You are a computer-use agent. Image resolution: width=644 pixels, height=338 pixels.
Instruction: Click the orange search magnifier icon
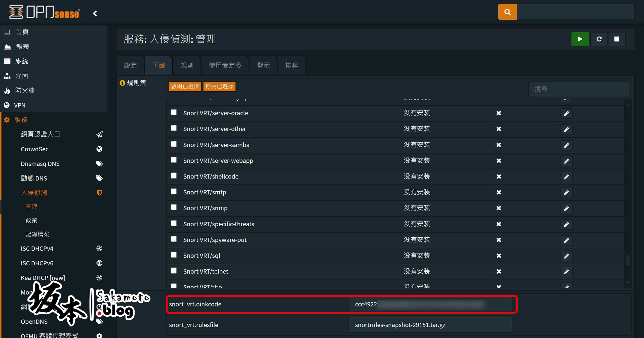[507, 12]
